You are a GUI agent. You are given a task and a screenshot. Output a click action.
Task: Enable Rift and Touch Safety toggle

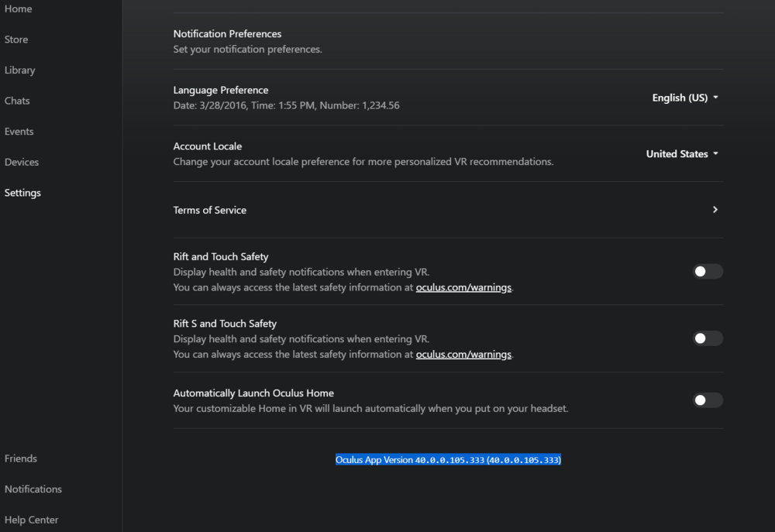[708, 272]
